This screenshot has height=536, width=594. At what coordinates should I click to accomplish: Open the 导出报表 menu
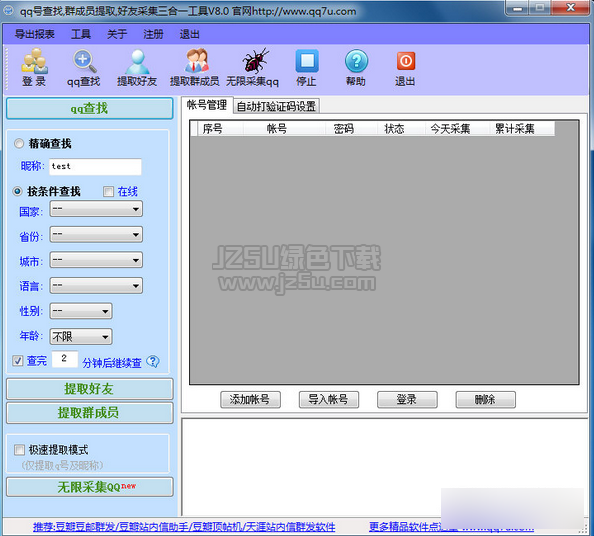(34, 34)
